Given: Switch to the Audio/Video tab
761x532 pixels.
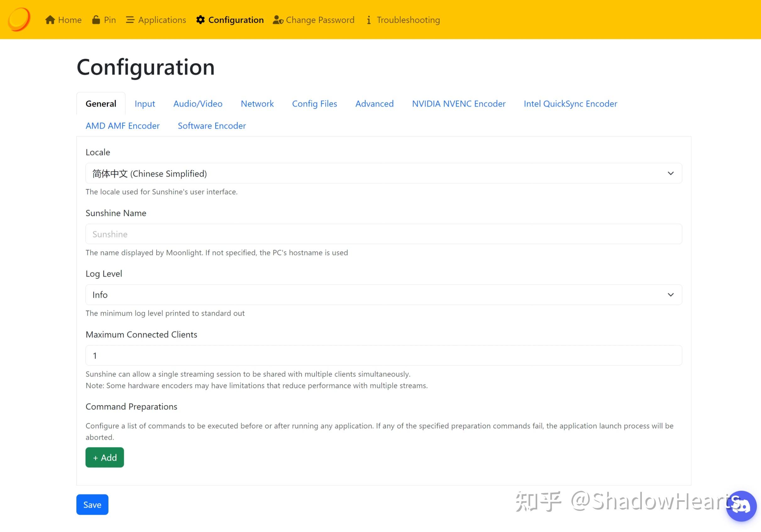Looking at the screenshot, I should [x=197, y=104].
